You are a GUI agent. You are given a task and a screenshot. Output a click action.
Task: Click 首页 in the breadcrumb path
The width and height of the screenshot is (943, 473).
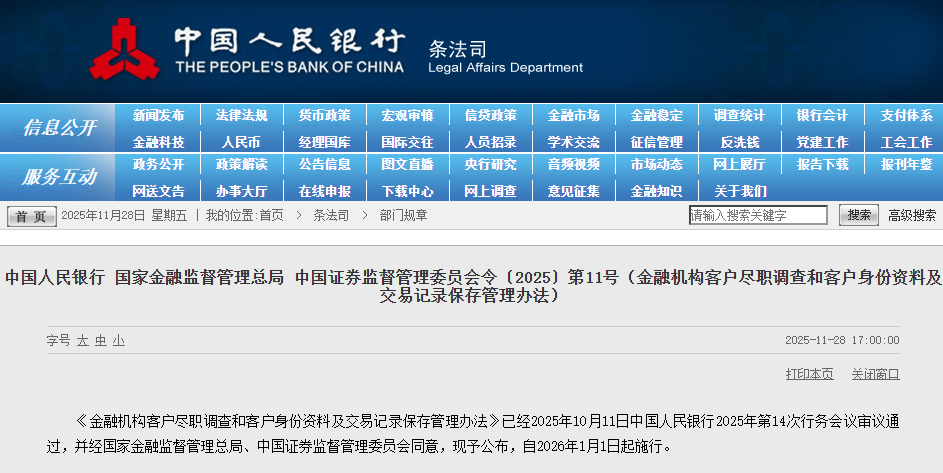point(271,215)
